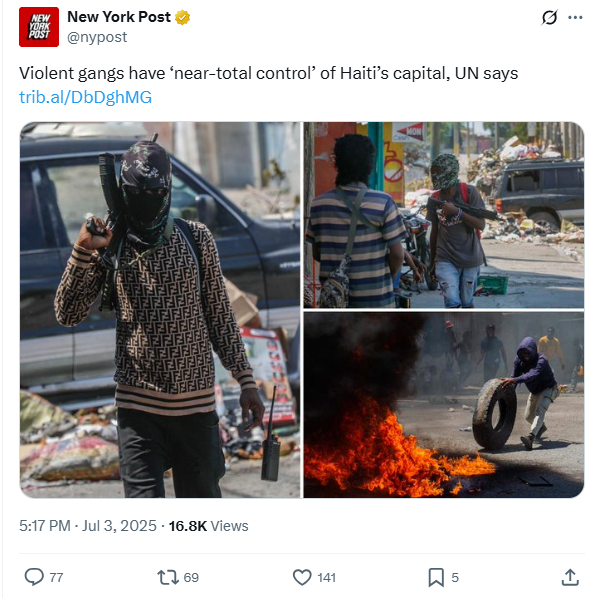Open the three-dot more options menu
The width and height of the screenshot is (599, 598).
[x=575, y=18]
